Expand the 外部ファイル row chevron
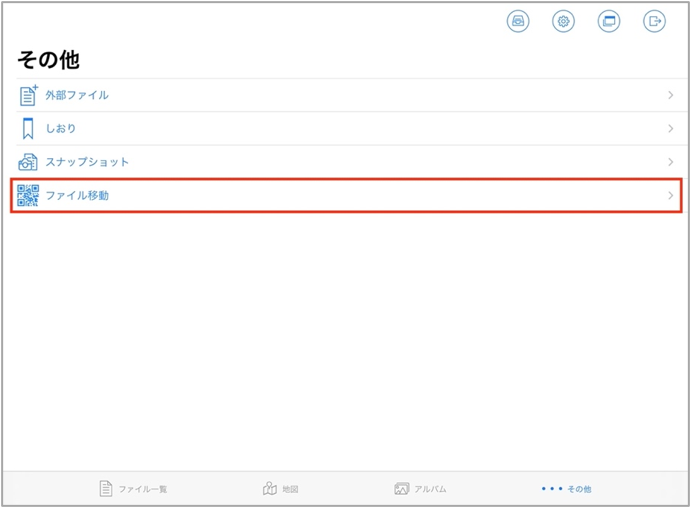Image resolution: width=692 pixels, height=508 pixels. 671,96
